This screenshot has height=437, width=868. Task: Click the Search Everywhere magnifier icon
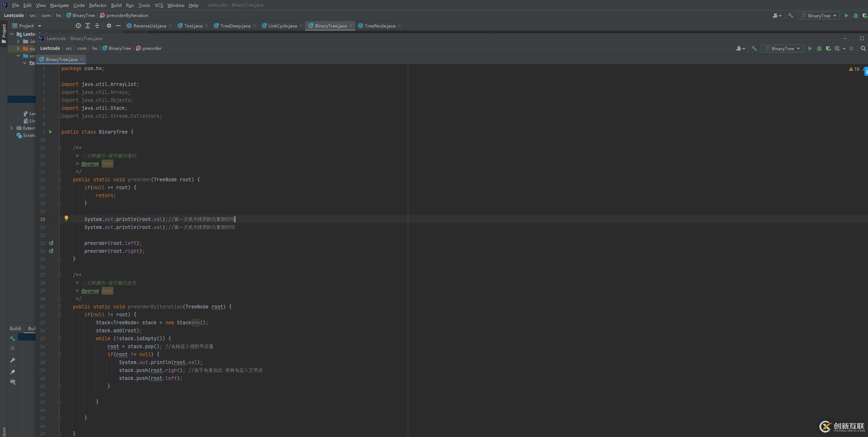click(863, 48)
